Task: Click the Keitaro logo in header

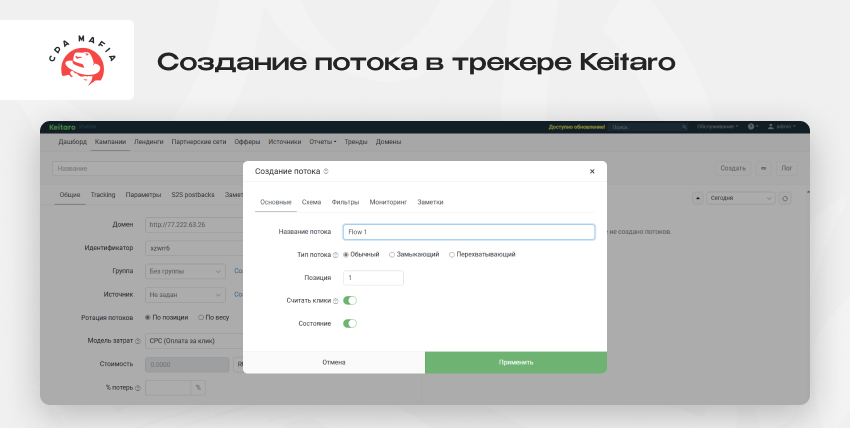Action: coord(60,127)
